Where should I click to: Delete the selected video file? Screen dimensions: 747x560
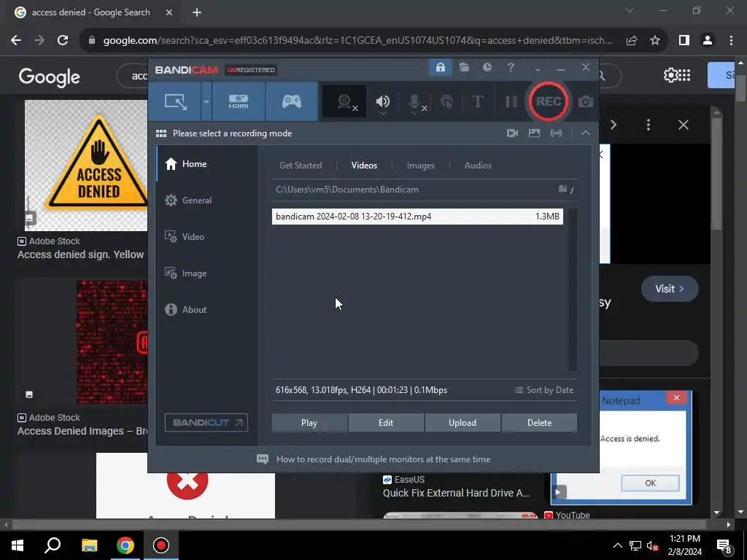click(539, 423)
